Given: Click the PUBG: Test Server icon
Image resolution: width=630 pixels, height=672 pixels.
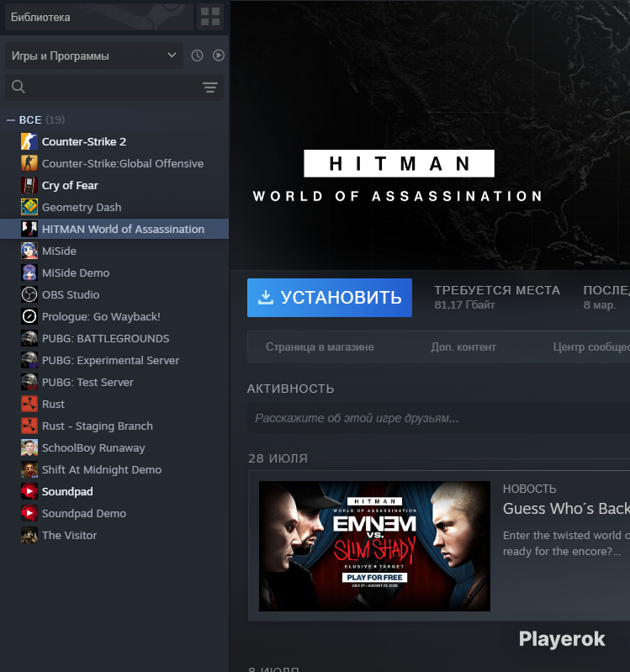Looking at the screenshot, I should (29, 382).
